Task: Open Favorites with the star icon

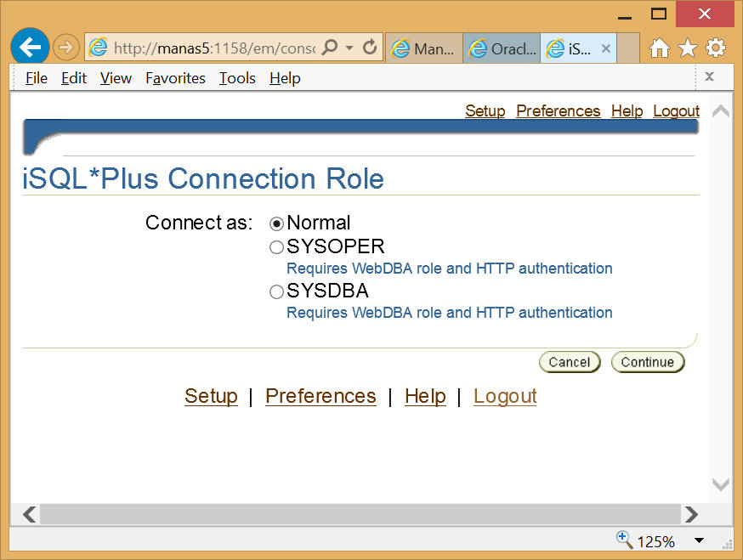Action: 688,48
